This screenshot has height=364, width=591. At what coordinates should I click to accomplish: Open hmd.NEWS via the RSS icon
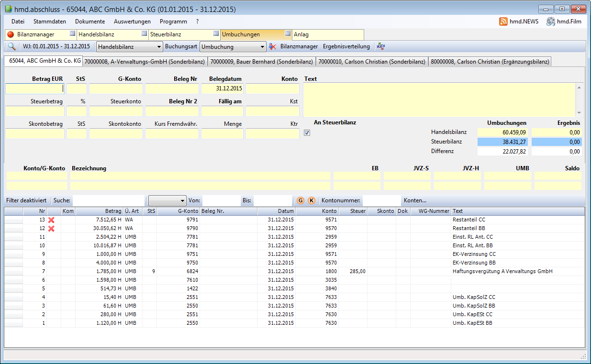pos(503,22)
